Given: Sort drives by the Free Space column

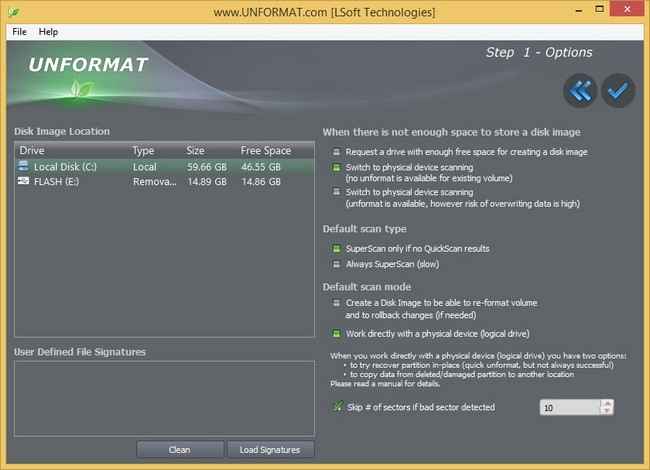Looking at the screenshot, I should pyautogui.click(x=265, y=151).
